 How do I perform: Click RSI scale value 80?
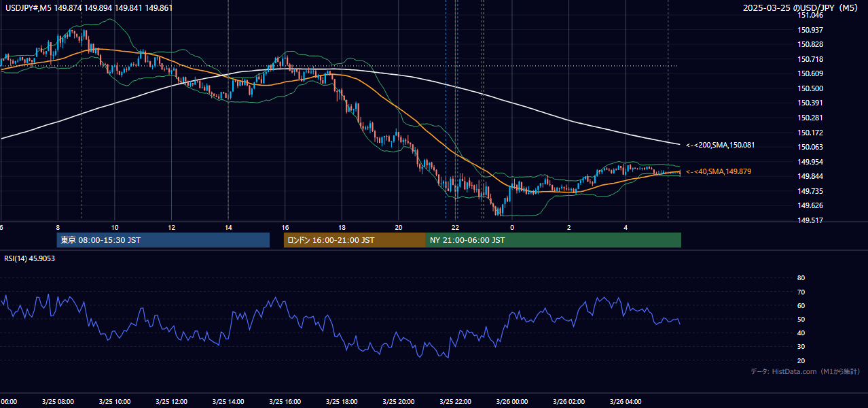[x=801, y=278]
